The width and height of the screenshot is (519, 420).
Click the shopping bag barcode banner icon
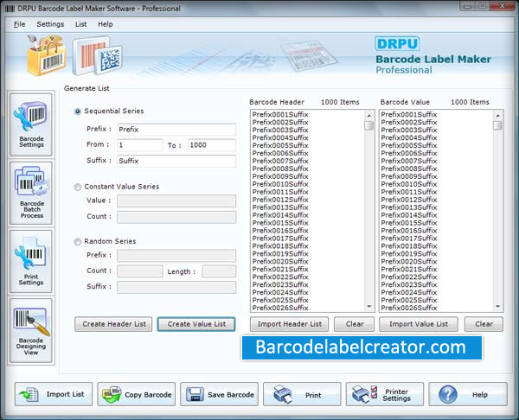46,55
